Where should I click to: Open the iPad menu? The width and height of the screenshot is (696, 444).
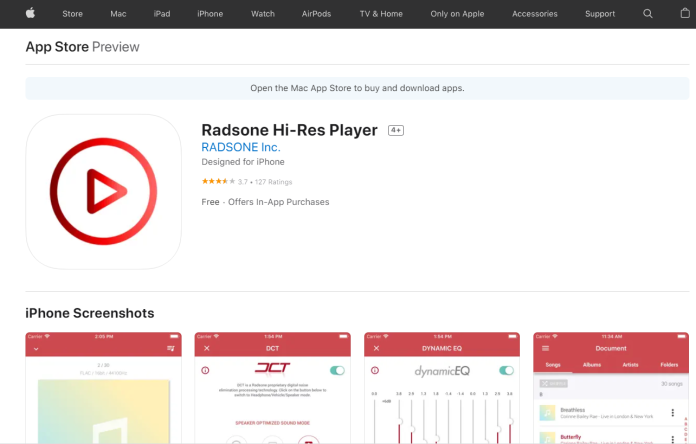tap(162, 14)
